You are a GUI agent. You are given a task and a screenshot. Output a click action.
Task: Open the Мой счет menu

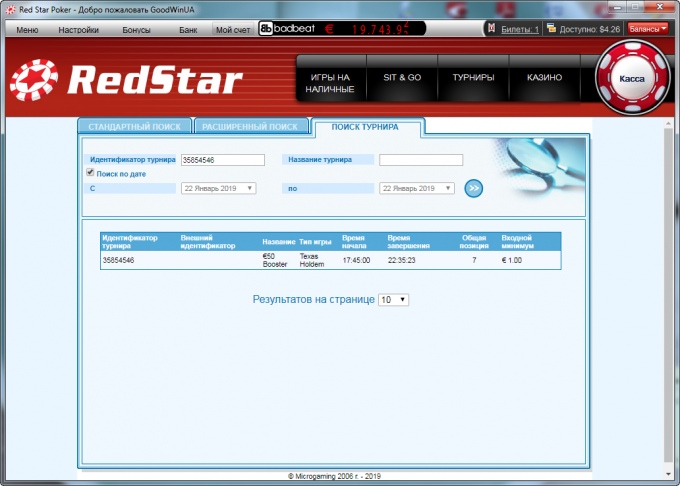(233, 29)
